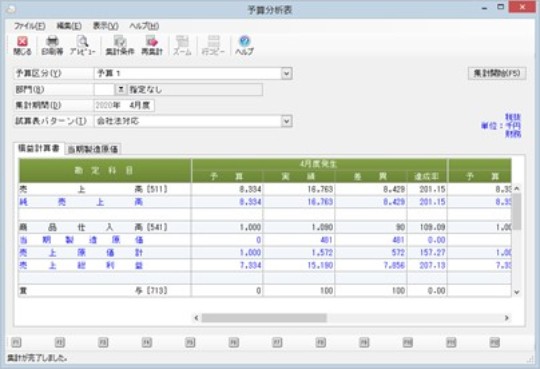
Task: Open the ファイル menu
Action: tap(29, 26)
